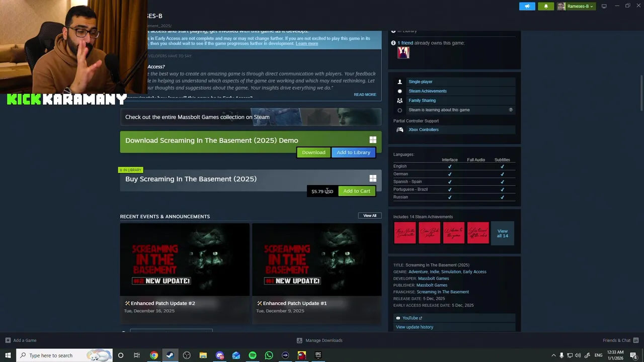Image resolution: width=644 pixels, height=362 pixels.
Task: Open the Windows Start menu
Action: coord(8,355)
